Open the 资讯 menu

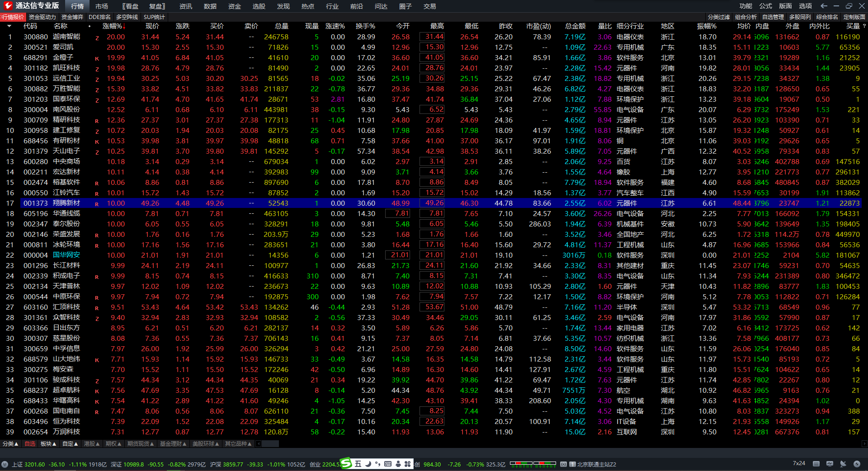pos(186,6)
